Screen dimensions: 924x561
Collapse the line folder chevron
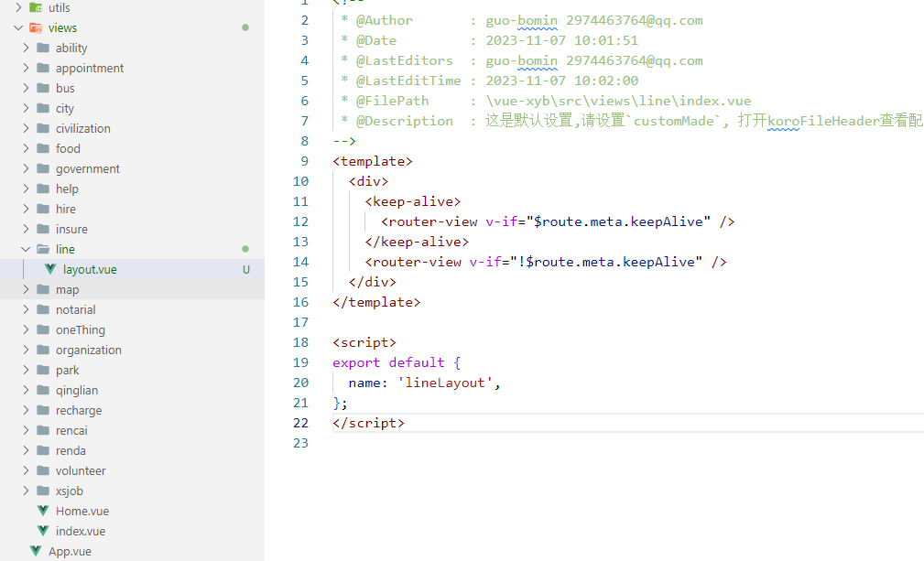[26, 249]
